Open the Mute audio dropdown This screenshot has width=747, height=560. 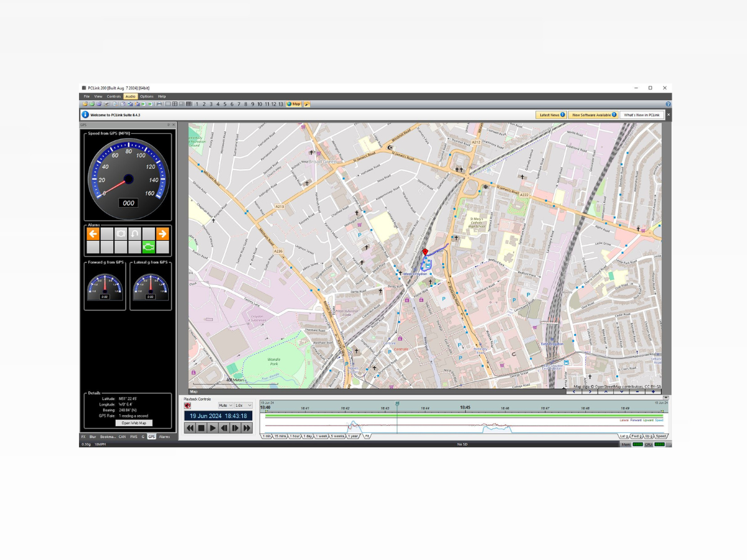(225, 406)
